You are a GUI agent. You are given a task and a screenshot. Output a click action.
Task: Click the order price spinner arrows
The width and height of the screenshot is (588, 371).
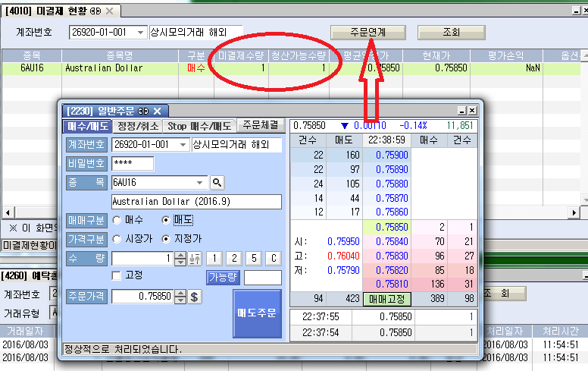(181, 297)
